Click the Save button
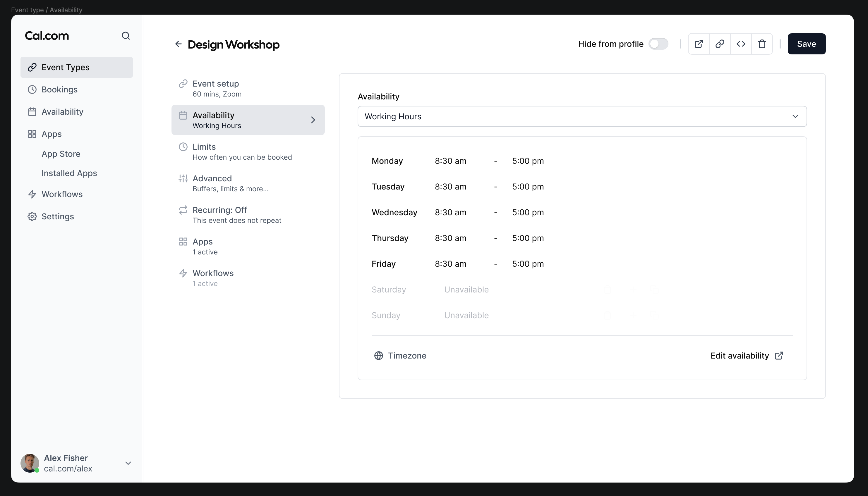 point(806,44)
